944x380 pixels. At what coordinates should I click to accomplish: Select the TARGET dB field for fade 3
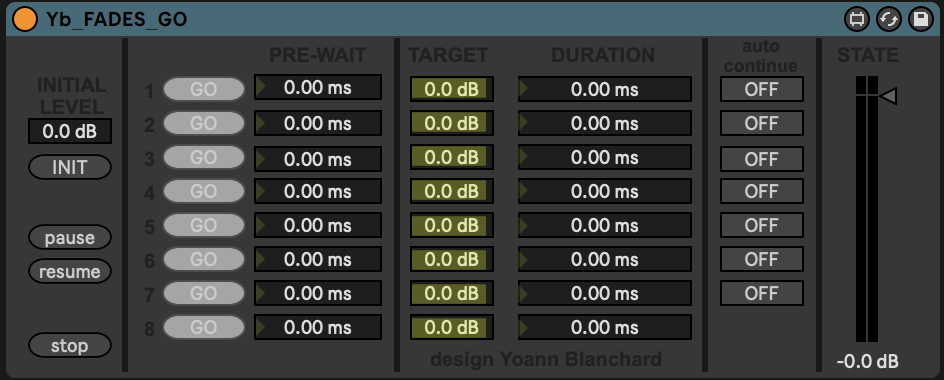452,158
